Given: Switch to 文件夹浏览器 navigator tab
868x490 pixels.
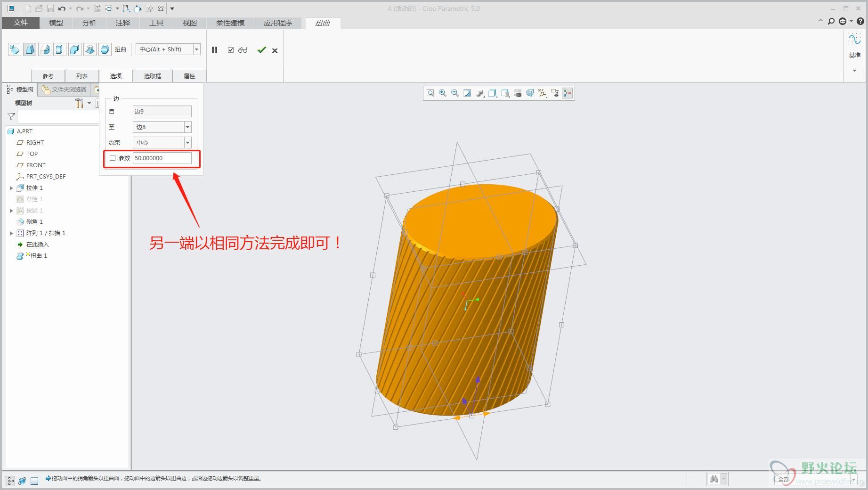Looking at the screenshot, I should pos(65,90).
